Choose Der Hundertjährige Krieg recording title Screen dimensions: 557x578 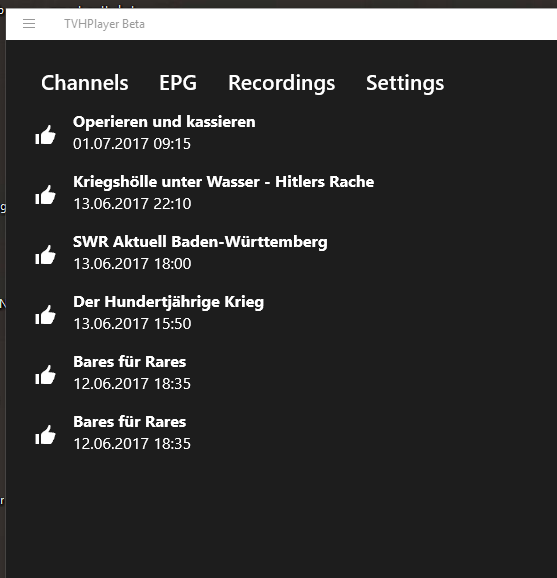(x=168, y=302)
